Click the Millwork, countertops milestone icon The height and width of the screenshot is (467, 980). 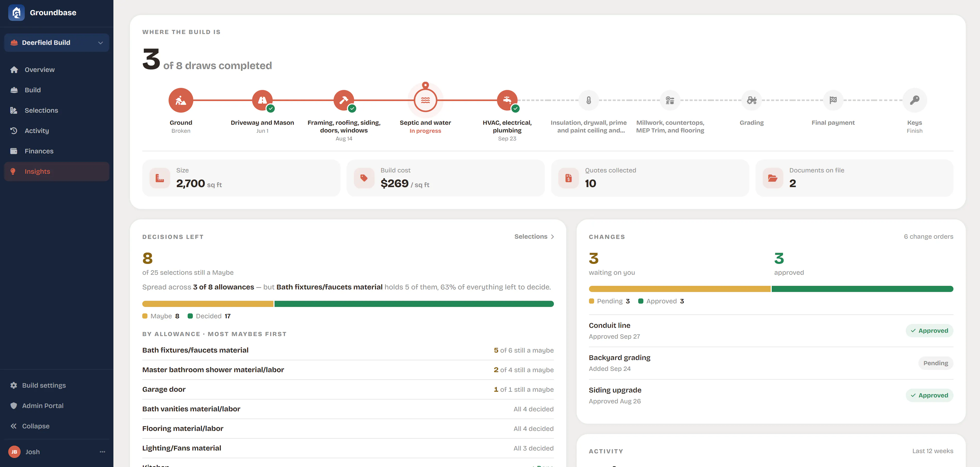pos(670,101)
